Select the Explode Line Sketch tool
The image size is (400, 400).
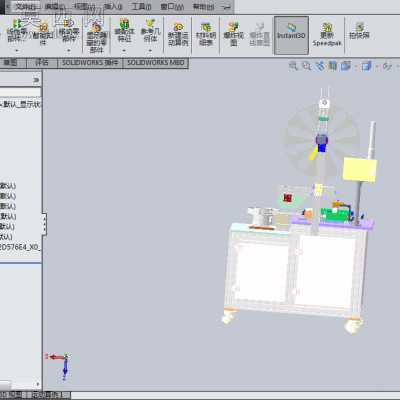259,34
